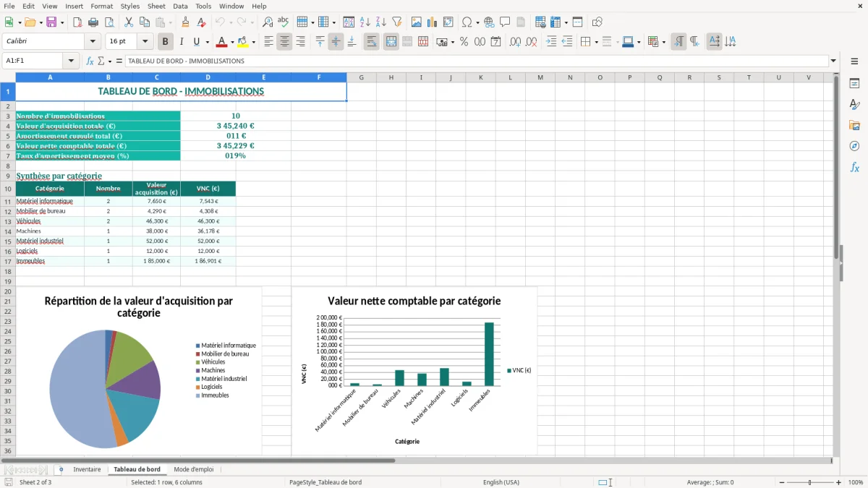Toggle Align Right
This screenshot has height=488, width=868.
pyautogui.click(x=300, y=42)
